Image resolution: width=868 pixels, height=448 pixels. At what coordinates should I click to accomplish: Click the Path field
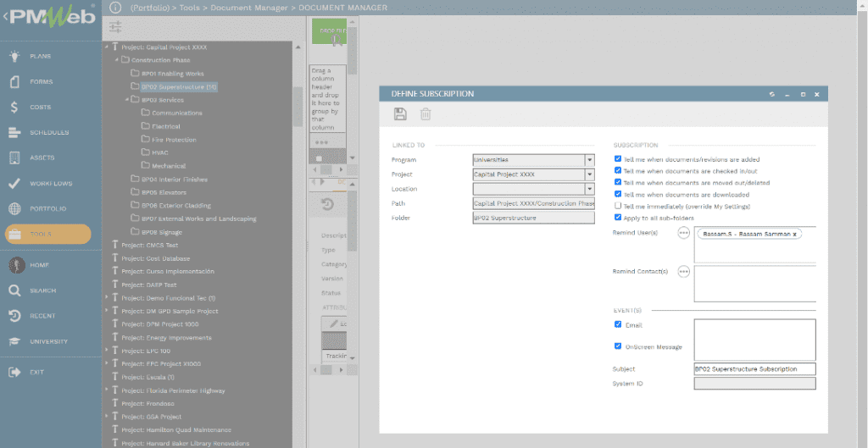(x=534, y=203)
